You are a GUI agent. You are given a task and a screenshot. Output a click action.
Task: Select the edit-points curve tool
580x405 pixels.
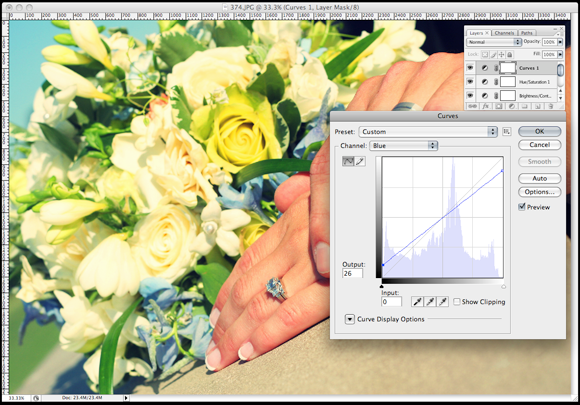(348, 161)
